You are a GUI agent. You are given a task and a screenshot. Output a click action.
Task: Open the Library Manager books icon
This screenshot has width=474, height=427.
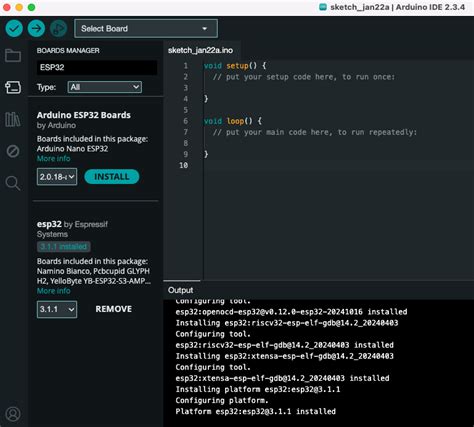coord(13,119)
